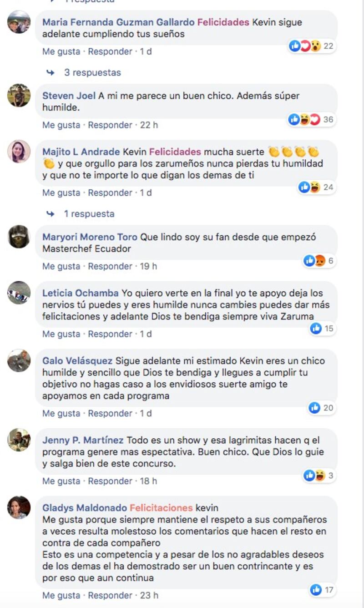Open Galo Velásquez's profile link
The image size is (364, 608).
tap(77, 361)
